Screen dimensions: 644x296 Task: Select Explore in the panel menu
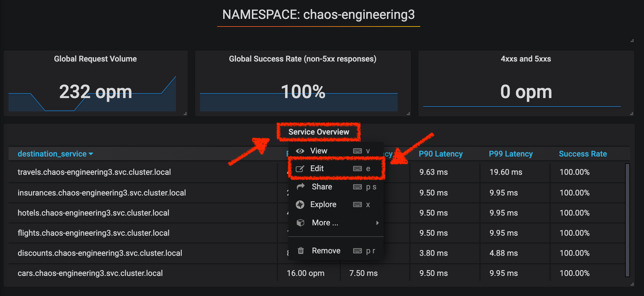(x=336, y=205)
